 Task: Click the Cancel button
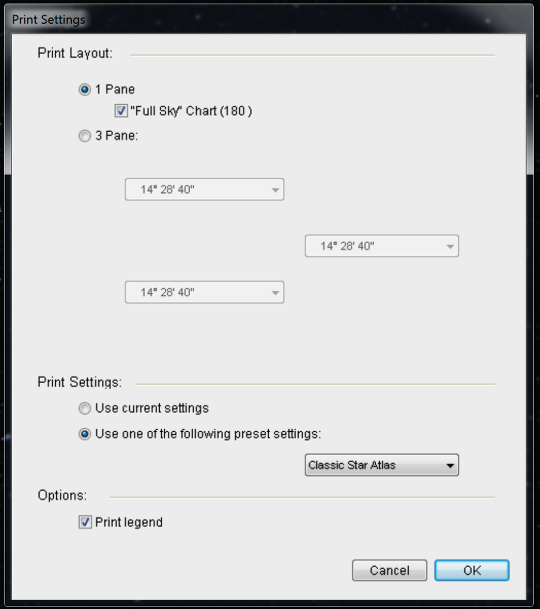click(389, 570)
